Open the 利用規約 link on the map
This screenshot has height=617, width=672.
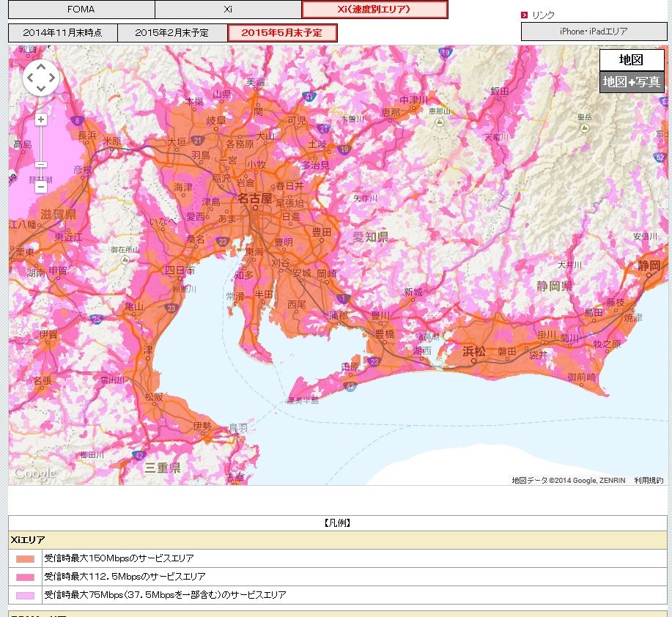[x=649, y=480]
